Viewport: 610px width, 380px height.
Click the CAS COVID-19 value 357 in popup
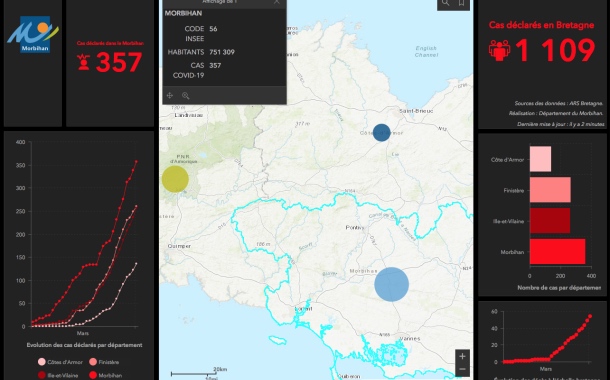(x=215, y=65)
